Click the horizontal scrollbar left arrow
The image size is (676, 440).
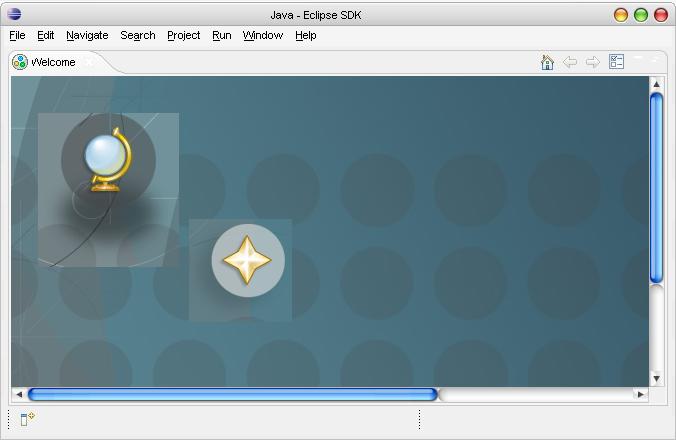coord(19,394)
